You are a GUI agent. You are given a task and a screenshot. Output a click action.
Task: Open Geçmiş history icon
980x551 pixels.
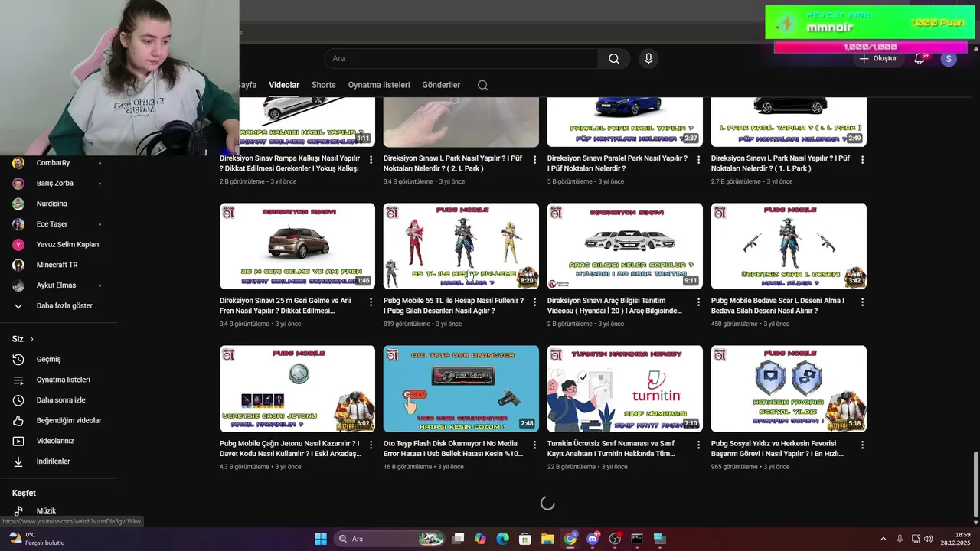(18, 360)
